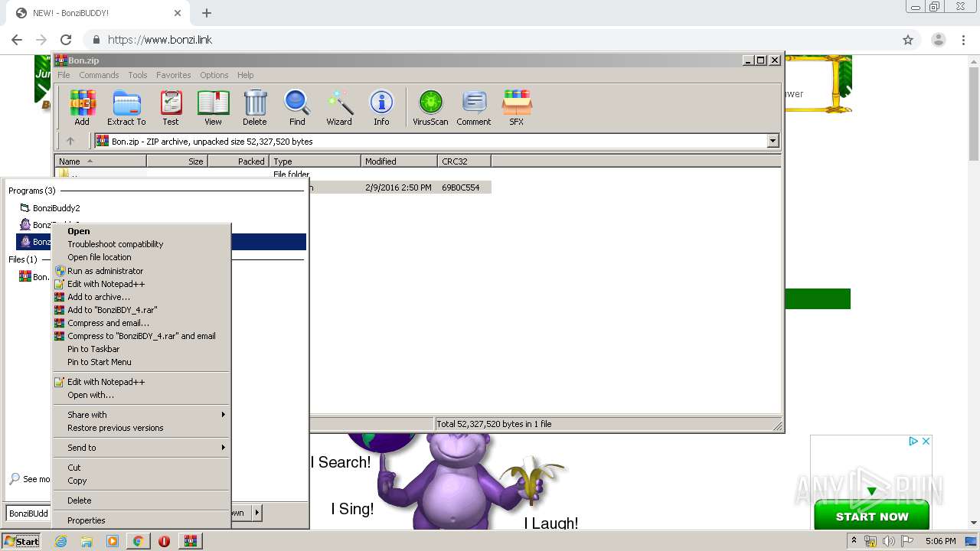This screenshot has width=980, height=551.
Task: Open the Tools menu in WinRAR
Action: 138,75
